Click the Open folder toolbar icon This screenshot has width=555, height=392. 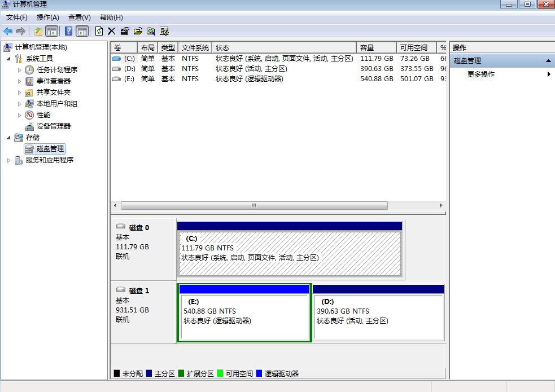tap(138, 32)
